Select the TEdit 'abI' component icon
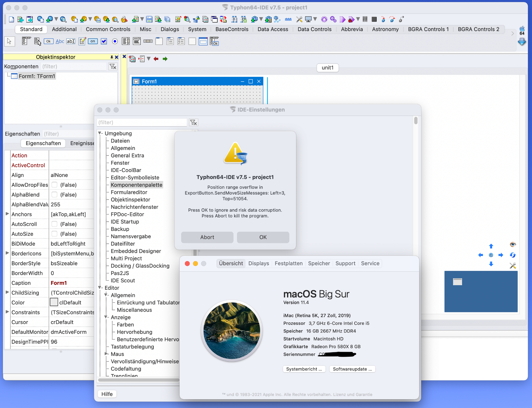The width and height of the screenshot is (532, 408). pos(71,41)
